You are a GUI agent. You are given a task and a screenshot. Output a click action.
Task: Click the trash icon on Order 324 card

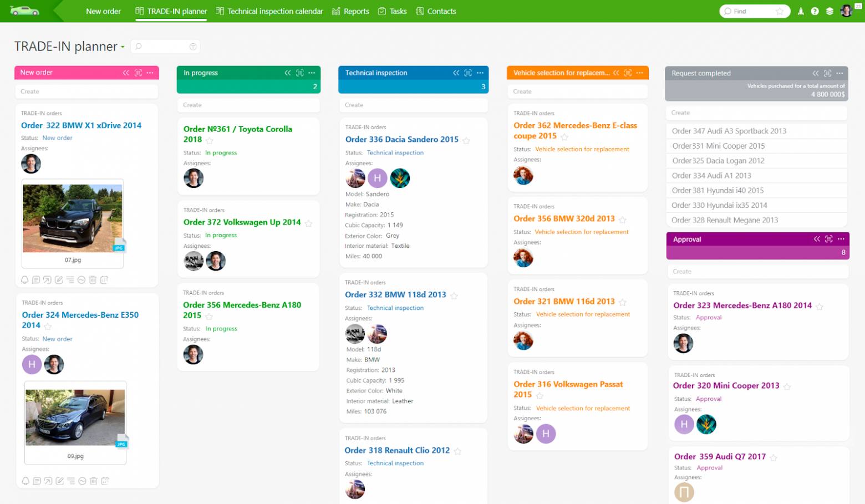point(94,481)
